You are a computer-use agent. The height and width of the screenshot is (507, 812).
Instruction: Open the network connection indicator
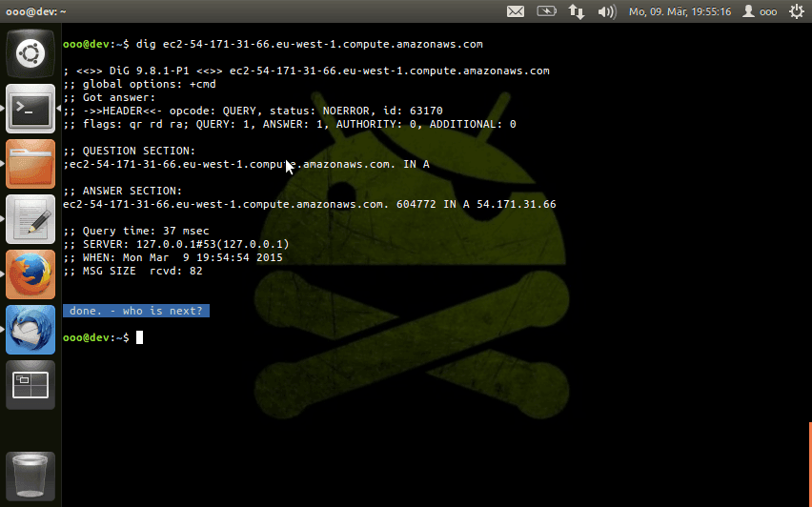point(577,11)
